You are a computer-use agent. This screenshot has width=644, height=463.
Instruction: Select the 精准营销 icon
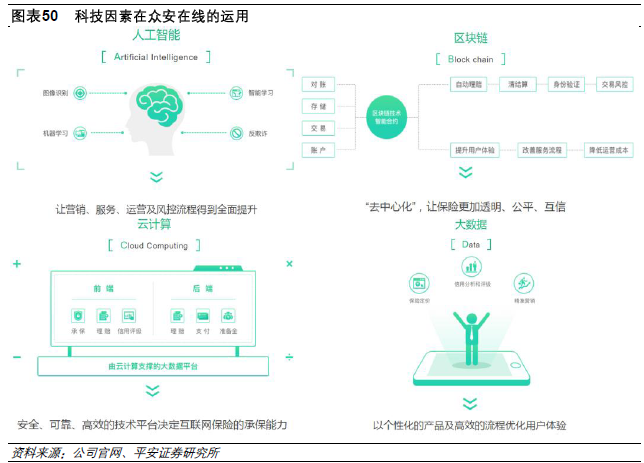524,283
